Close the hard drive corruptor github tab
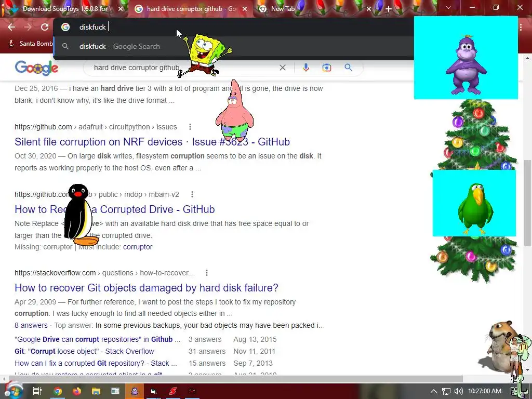This screenshot has width=532, height=399. (x=245, y=9)
